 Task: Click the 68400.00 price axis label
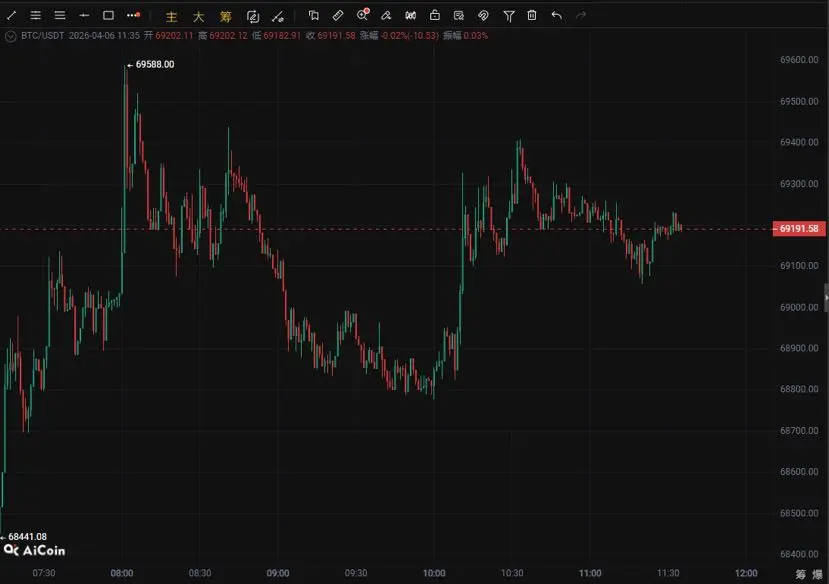click(x=799, y=554)
